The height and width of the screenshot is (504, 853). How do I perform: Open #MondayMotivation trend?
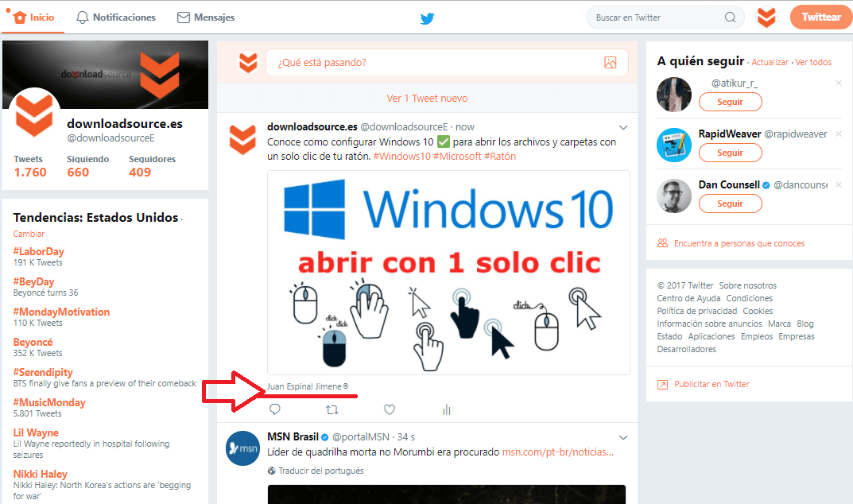click(61, 312)
